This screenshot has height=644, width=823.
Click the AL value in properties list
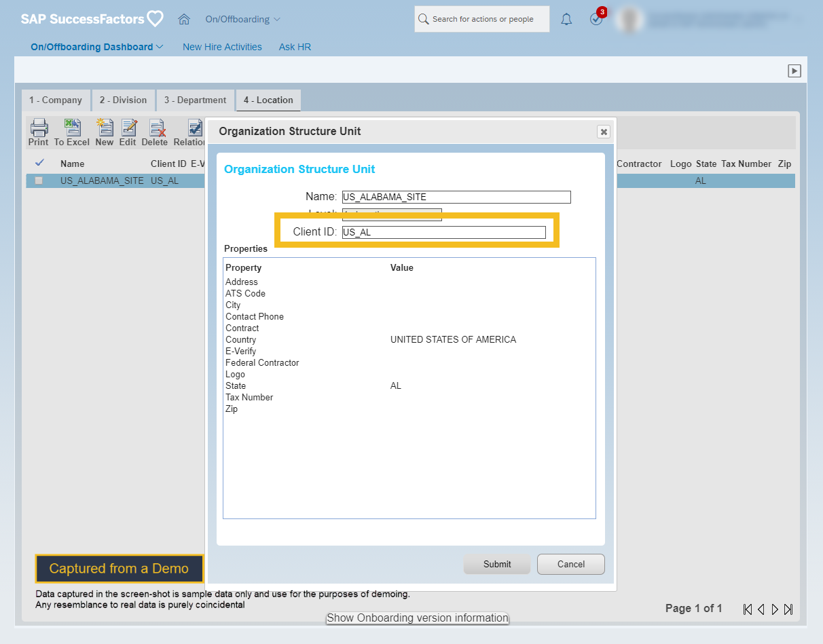coord(396,385)
